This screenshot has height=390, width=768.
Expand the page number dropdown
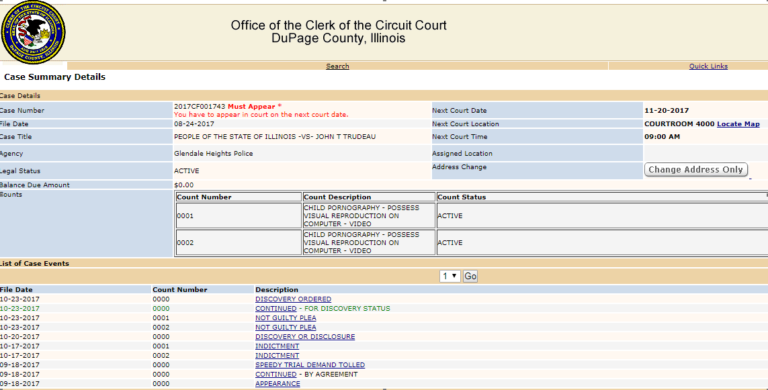pyautogui.click(x=450, y=276)
